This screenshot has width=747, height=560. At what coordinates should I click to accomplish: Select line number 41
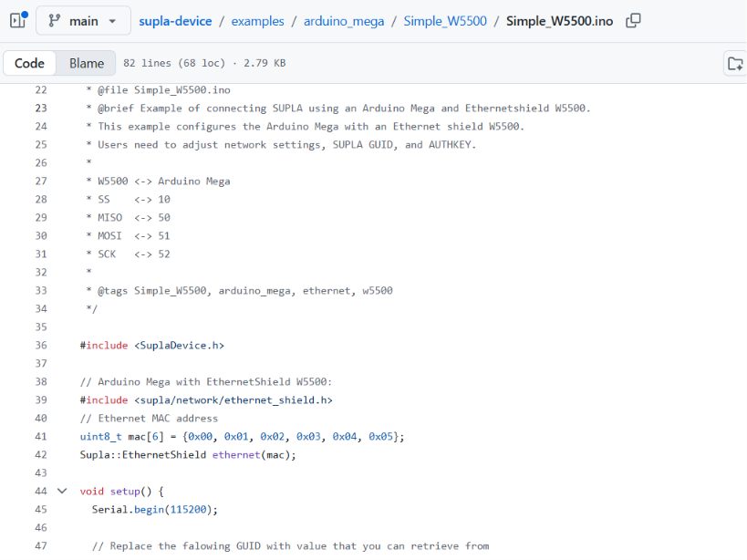point(41,437)
